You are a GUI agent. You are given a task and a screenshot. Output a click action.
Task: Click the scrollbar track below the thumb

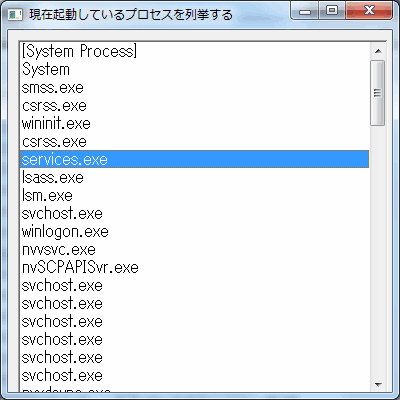(378, 251)
